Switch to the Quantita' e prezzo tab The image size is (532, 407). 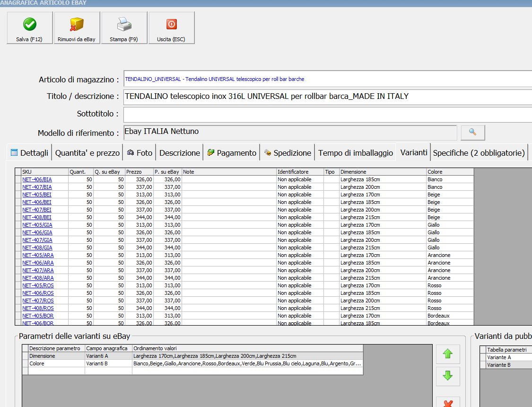point(87,153)
